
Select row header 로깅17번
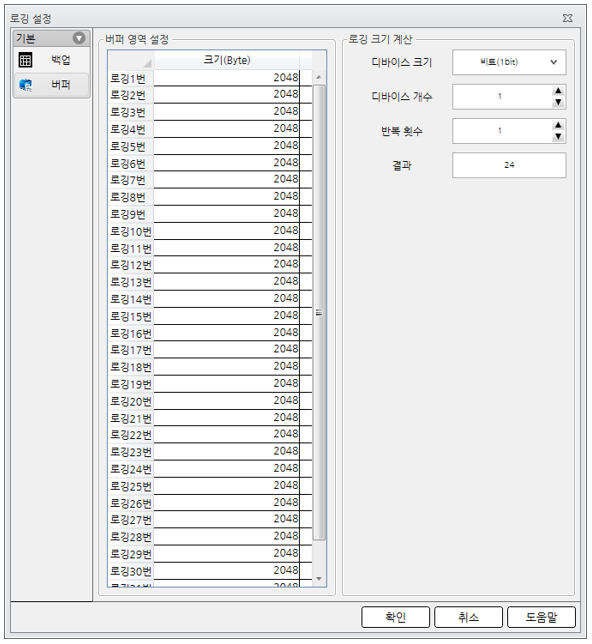click(x=131, y=350)
